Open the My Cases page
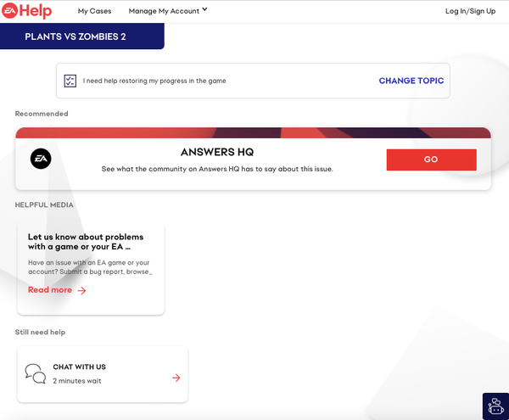 point(94,11)
